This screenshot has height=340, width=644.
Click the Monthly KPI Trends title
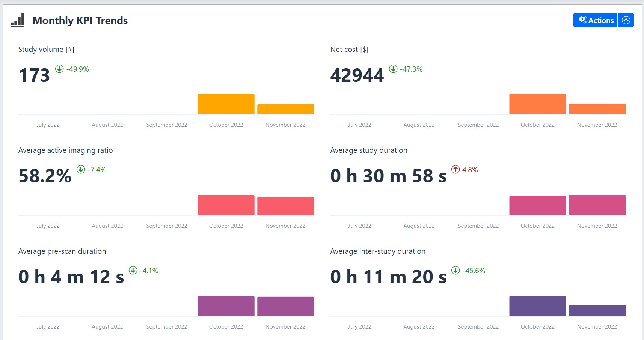tap(80, 20)
